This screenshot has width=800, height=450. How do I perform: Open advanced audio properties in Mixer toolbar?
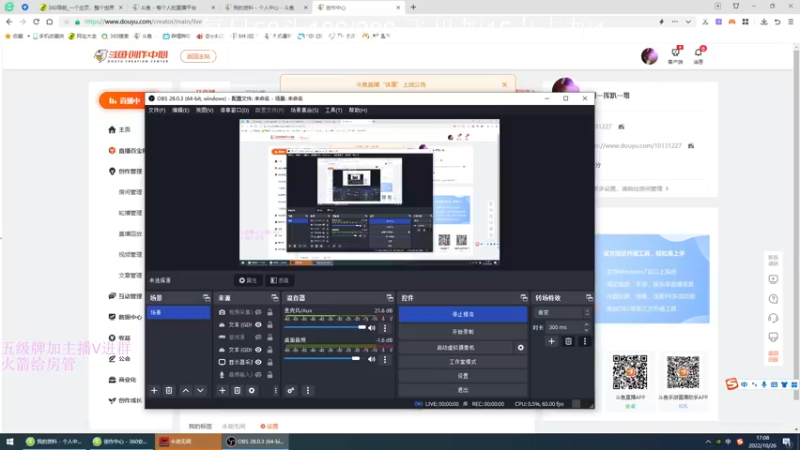[291, 390]
